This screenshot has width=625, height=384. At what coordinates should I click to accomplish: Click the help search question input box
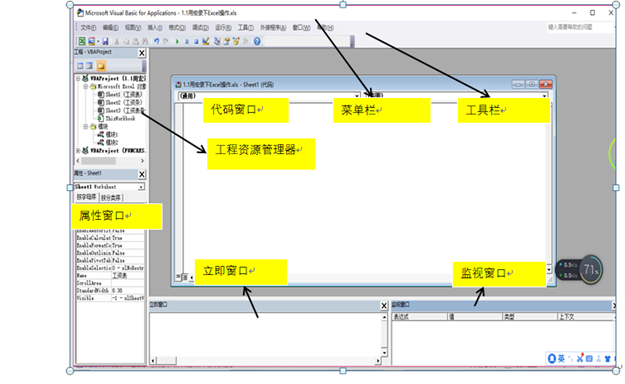tap(580, 27)
